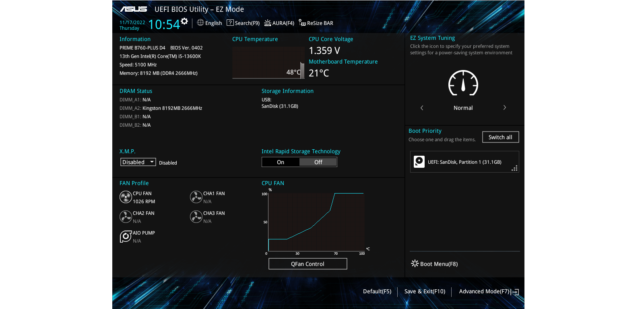Click the CPU FAN icon in FAN Profile
644x309 pixels.
pyautogui.click(x=126, y=197)
